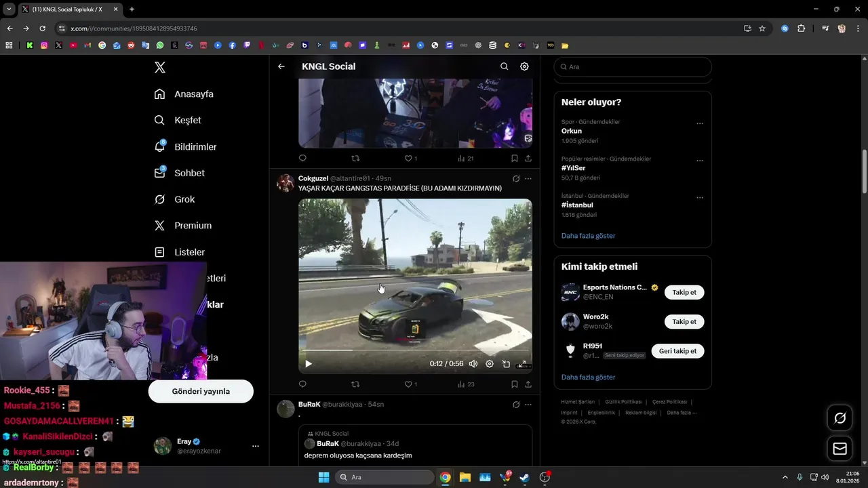
Task: Open Eray account menu dots
Action: [256, 446]
